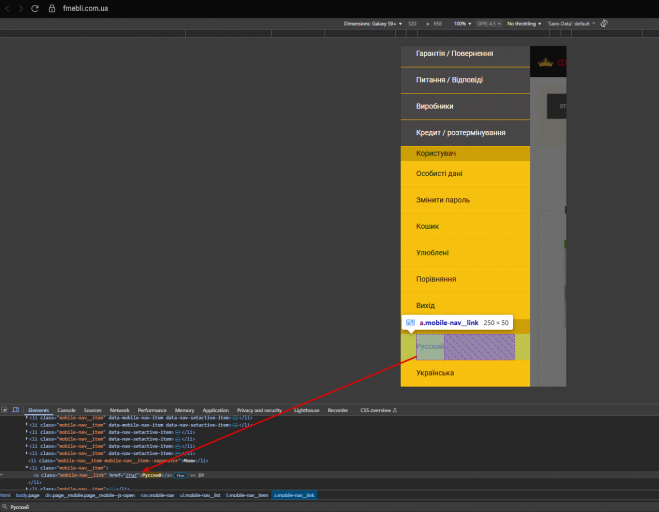The image size is (659, 512).
Task: Open Кошик menu item
Action: pos(465,227)
